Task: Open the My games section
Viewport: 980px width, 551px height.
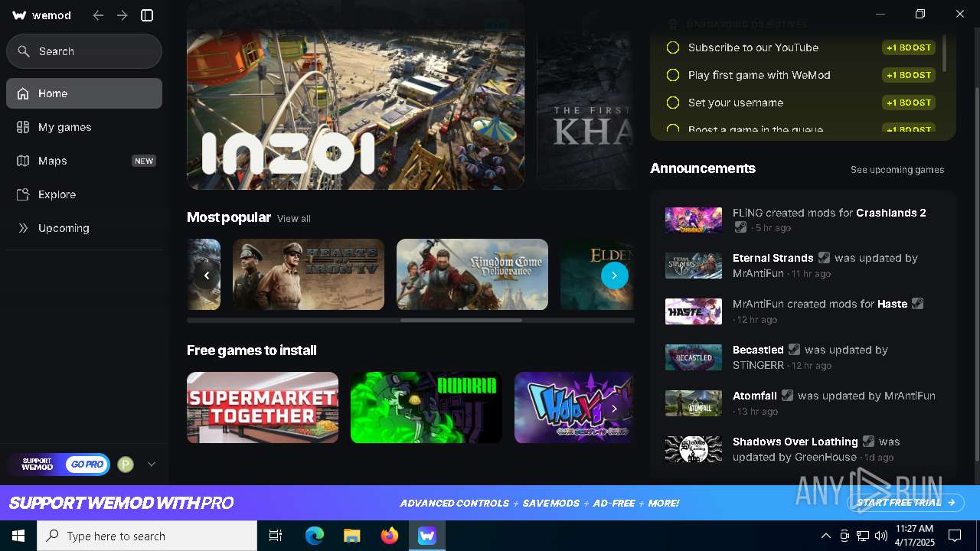Action: 84,127
